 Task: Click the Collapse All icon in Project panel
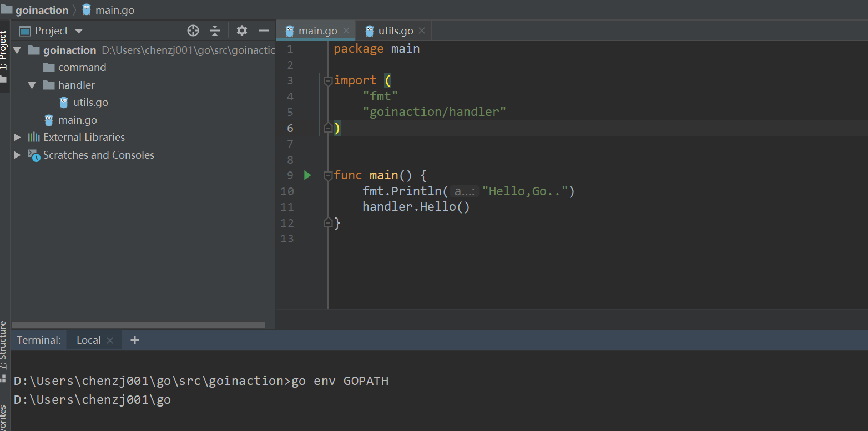point(215,31)
